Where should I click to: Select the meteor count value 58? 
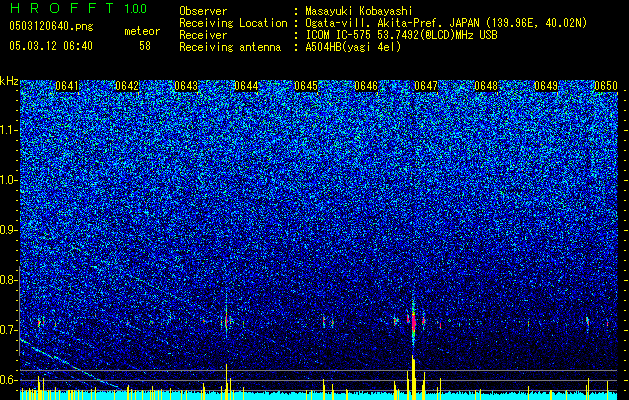click(x=145, y=46)
